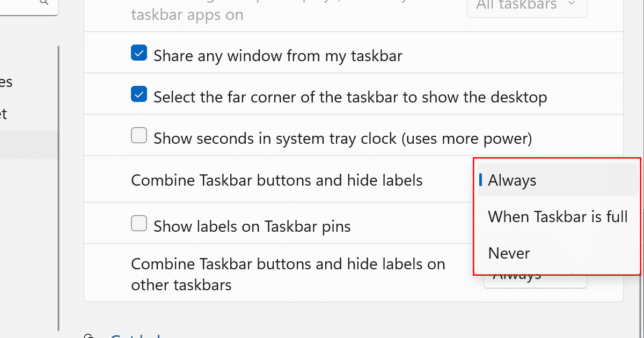Click the Get help icon

tap(89, 336)
